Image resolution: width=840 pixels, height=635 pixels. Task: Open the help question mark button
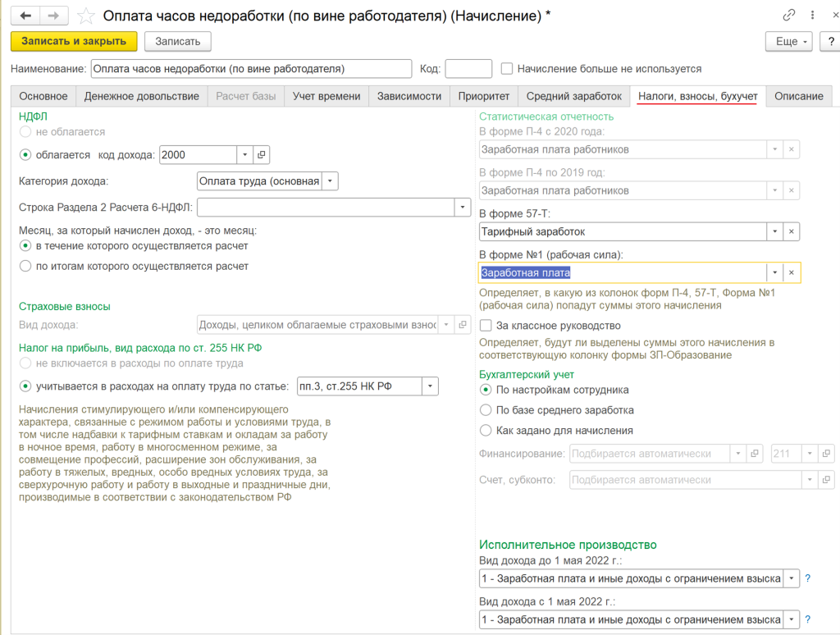pyautogui.click(x=831, y=41)
